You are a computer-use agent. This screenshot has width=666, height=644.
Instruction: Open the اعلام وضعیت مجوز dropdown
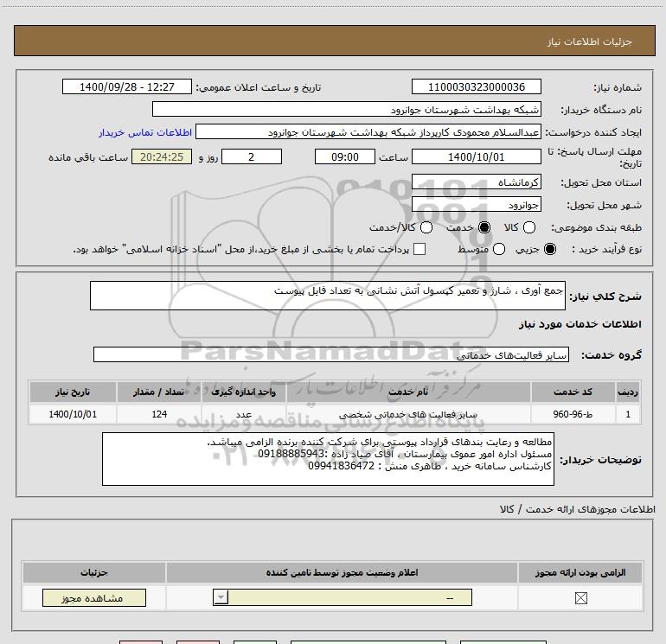pyautogui.click(x=343, y=597)
